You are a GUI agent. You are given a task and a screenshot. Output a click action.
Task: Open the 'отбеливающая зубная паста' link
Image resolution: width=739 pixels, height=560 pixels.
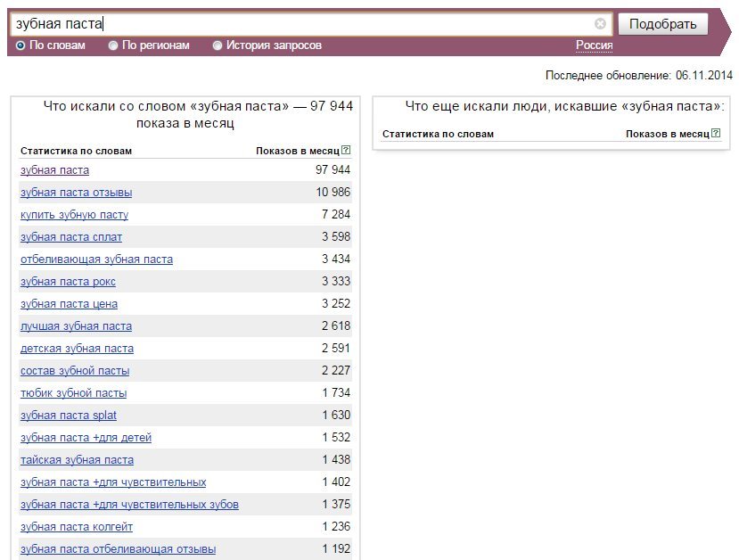[x=96, y=259]
